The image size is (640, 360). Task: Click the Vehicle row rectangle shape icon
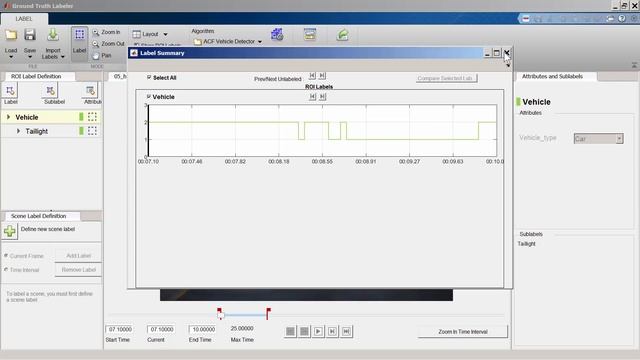pyautogui.click(x=92, y=117)
